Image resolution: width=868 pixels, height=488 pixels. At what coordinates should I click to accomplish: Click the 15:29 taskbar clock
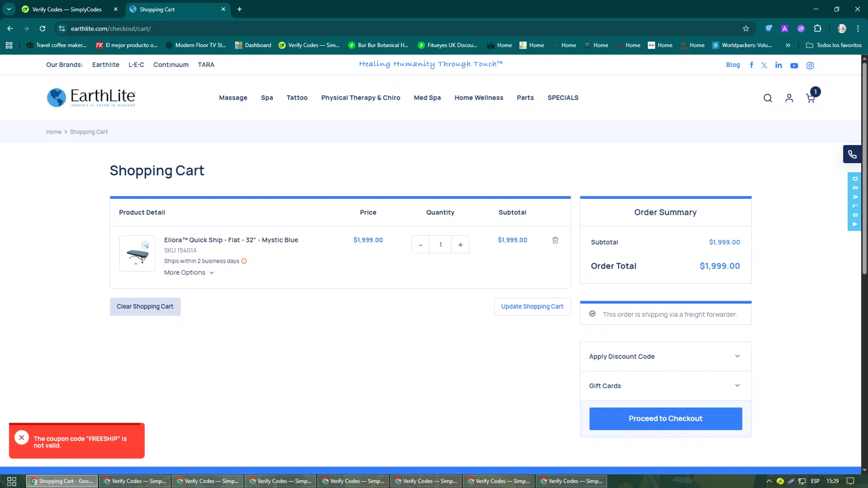click(x=832, y=481)
